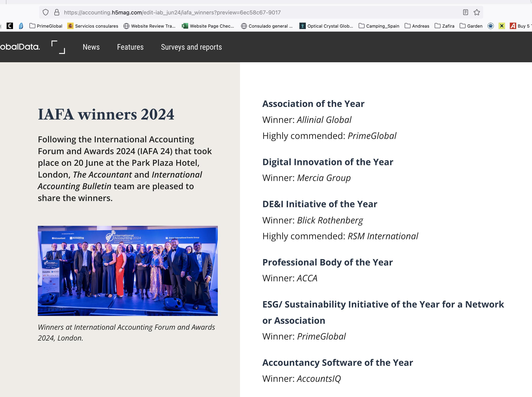Click the URL address bar
532x397 pixels.
(x=261, y=12)
